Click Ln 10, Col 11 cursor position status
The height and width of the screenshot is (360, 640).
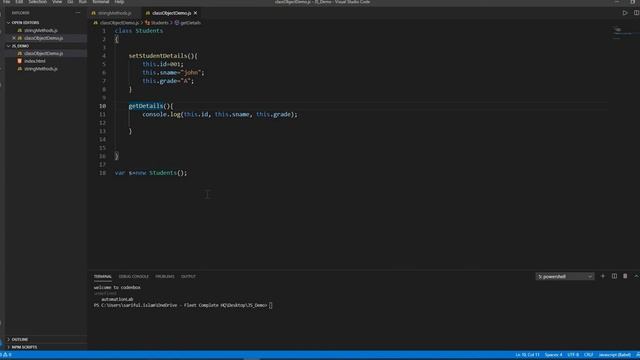click(x=527, y=355)
